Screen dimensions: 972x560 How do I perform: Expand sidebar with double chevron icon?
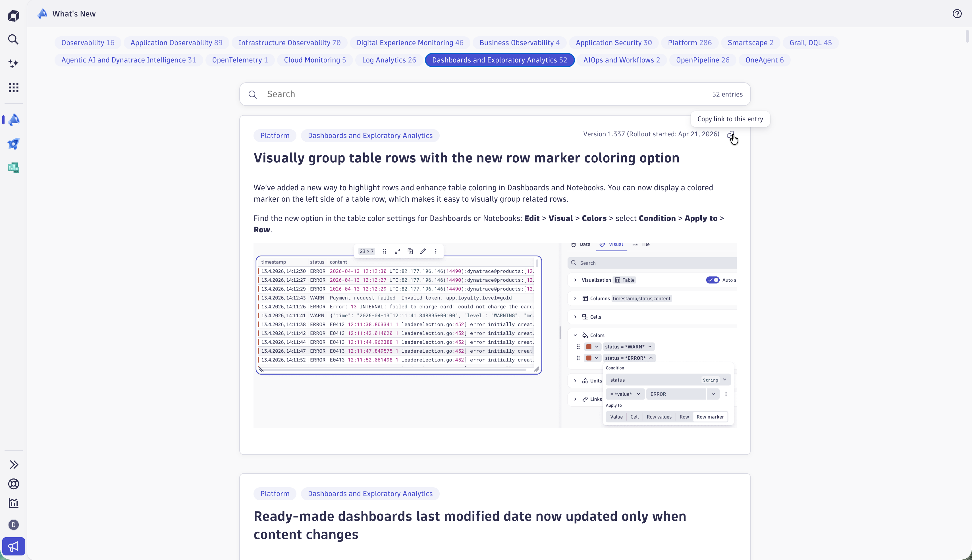click(13, 465)
